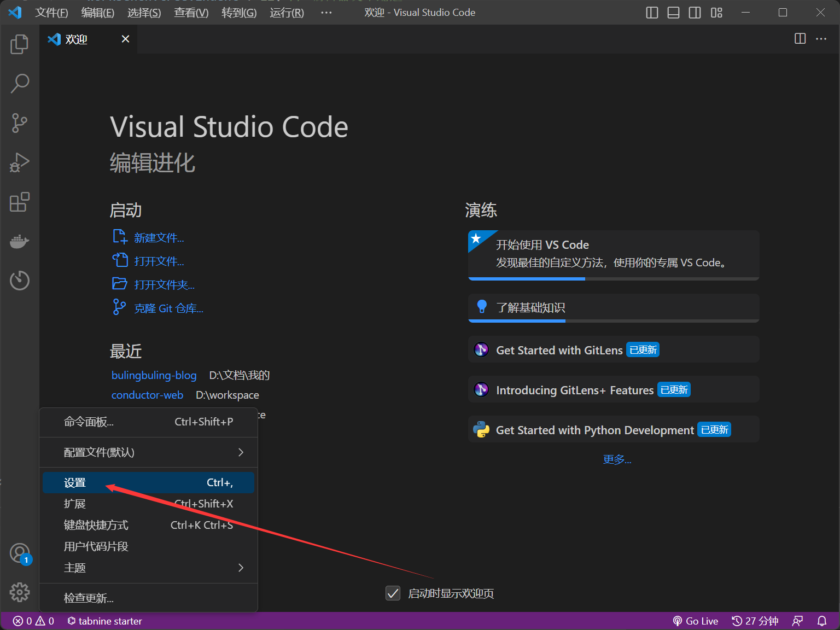
Task: Open the menu bar overflow ellipsis
Action: point(326,13)
